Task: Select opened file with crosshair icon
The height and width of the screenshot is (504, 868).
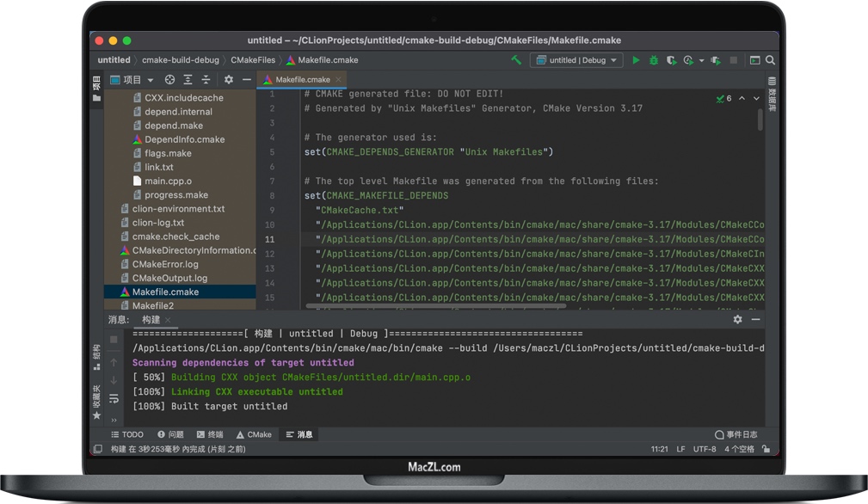Action: tap(169, 79)
